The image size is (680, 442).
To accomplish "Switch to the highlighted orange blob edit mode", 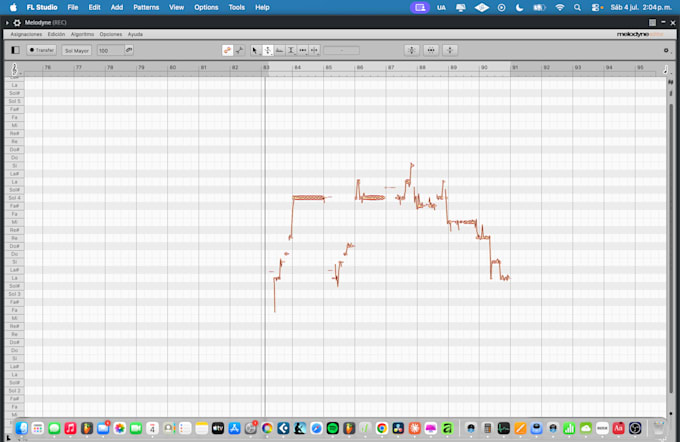I will pyautogui.click(x=228, y=50).
